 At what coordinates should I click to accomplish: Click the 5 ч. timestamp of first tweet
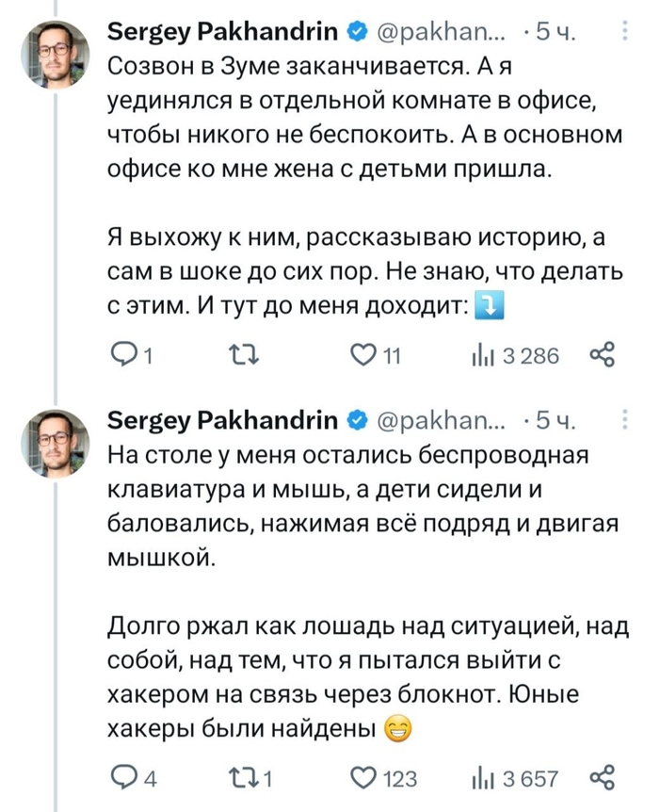[x=555, y=35]
